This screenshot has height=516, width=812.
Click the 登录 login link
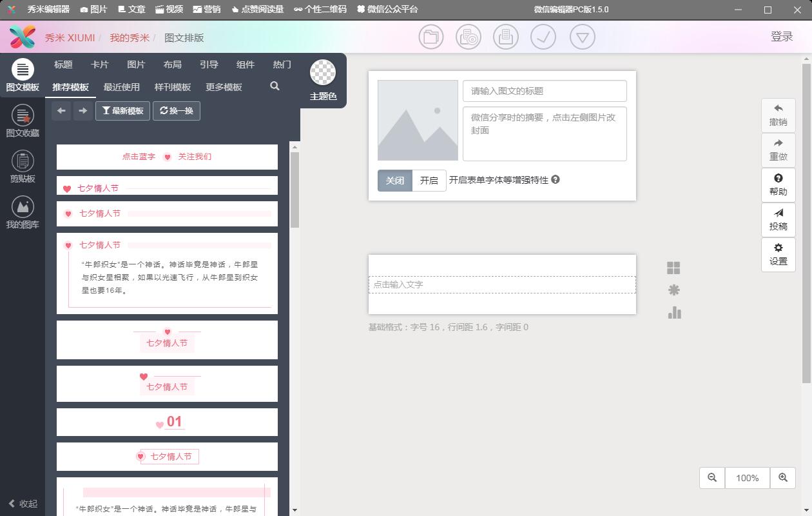point(782,37)
